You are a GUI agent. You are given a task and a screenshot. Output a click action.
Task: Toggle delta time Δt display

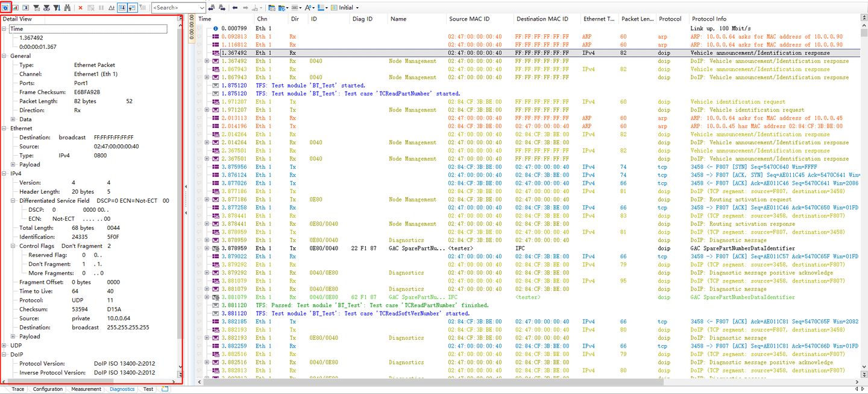(112, 8)
